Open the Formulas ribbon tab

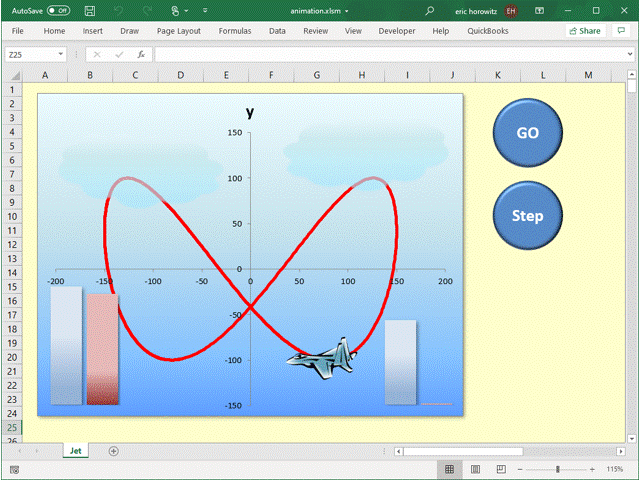click(x=235, y=31)
